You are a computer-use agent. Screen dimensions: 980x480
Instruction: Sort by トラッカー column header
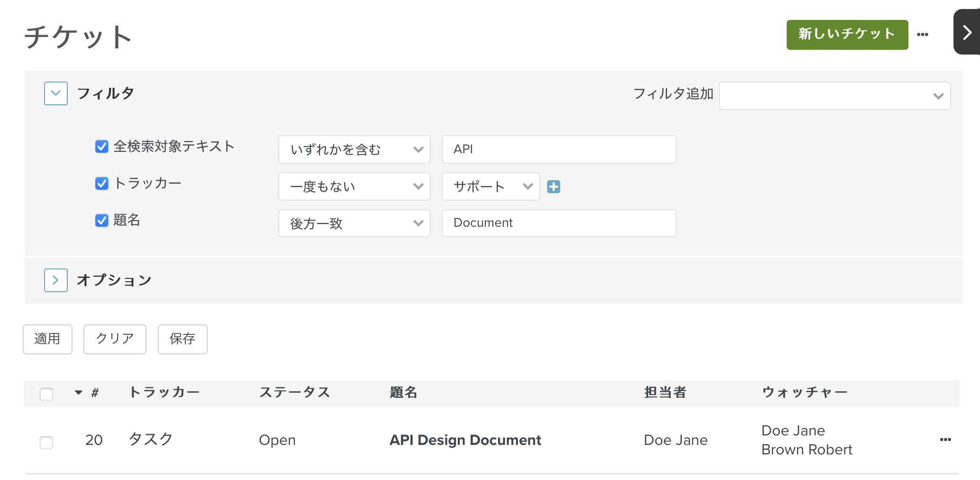point(164,392)
